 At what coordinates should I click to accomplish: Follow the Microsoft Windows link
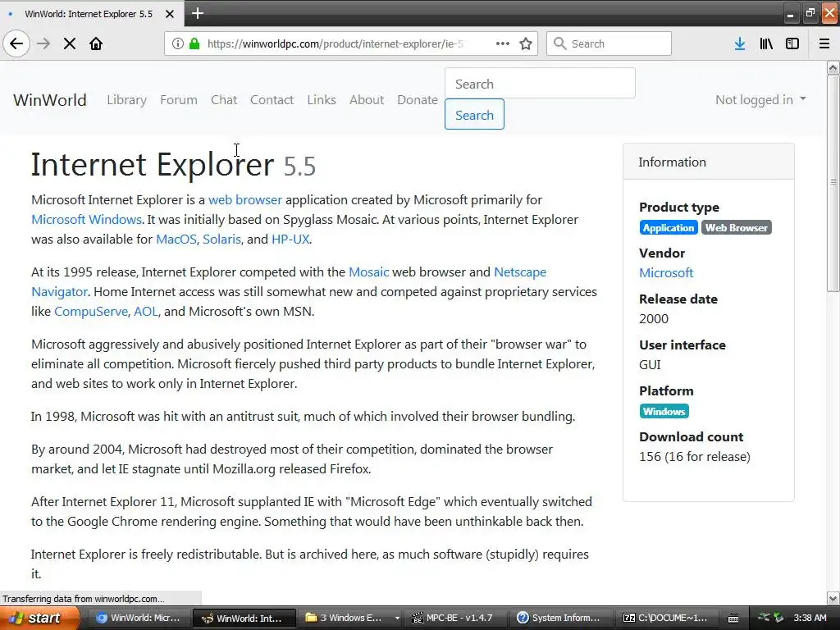[x=86, y=220]
